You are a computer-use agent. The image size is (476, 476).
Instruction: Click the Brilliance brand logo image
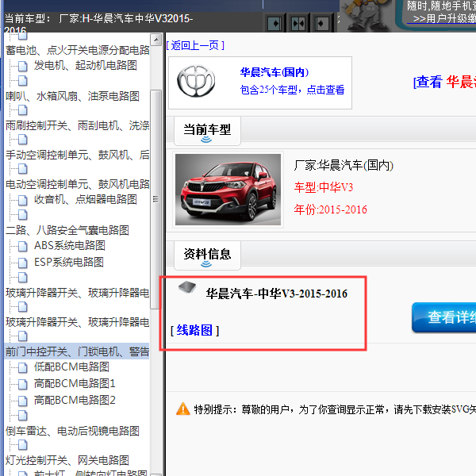(x=196, y=81)
